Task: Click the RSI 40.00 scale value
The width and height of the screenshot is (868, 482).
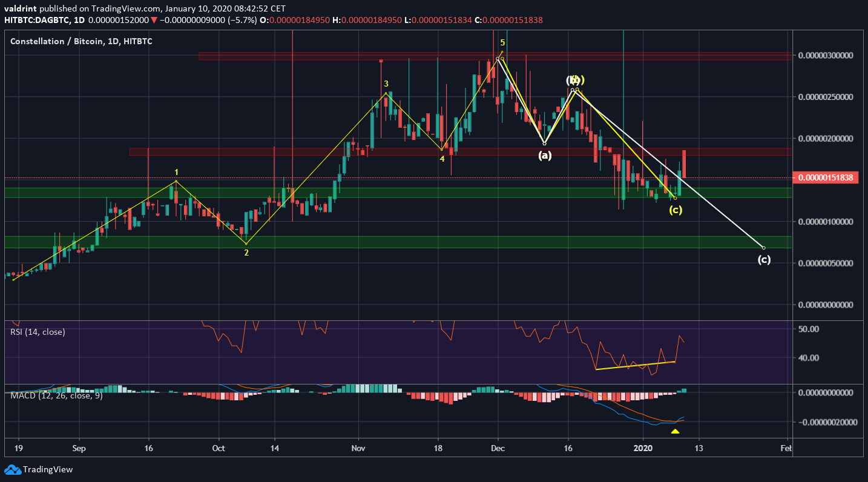Action: (810, 358)
